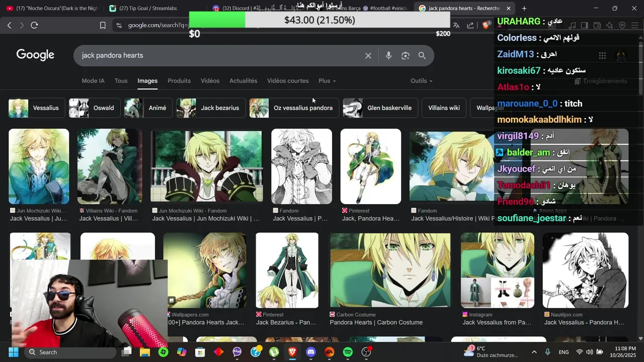Open a new browser tab
644x362 pixels.
524,9
